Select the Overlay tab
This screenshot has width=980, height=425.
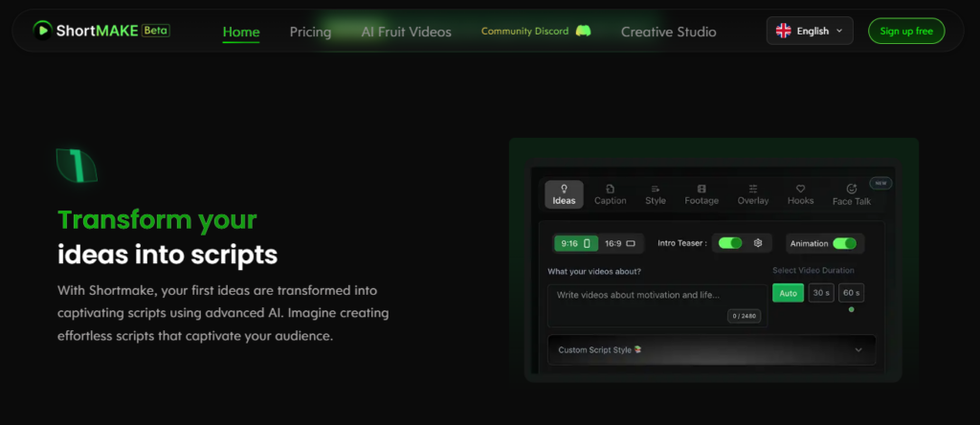pyautogui.click(x=752, y=194)
